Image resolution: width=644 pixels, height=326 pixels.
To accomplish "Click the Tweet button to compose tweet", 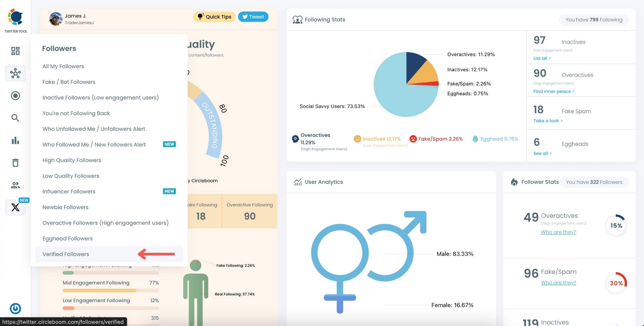I will 253,16.
